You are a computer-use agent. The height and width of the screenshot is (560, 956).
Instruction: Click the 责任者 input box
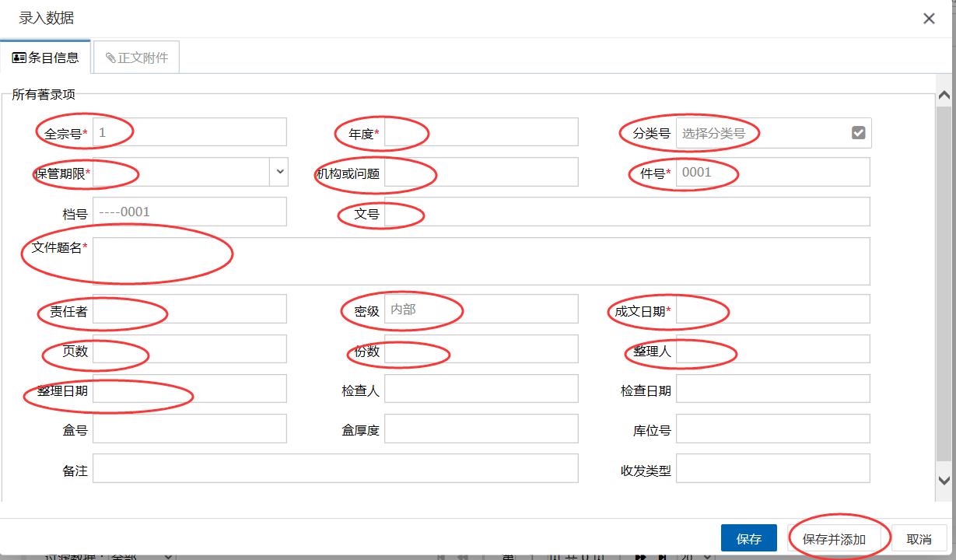pyautogui.click(x=189, y=309)
